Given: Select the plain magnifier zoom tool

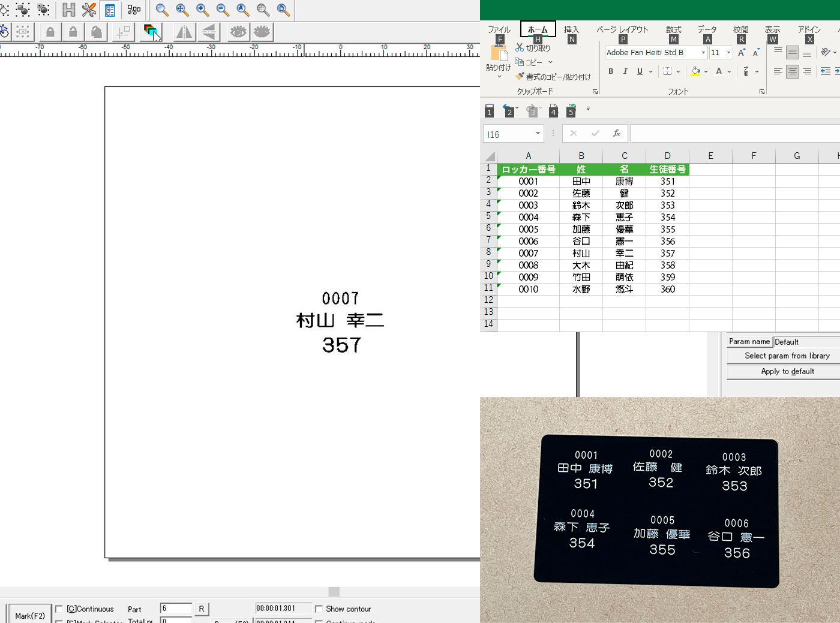Looking at the screenshot, I should [x=162, y=10].
